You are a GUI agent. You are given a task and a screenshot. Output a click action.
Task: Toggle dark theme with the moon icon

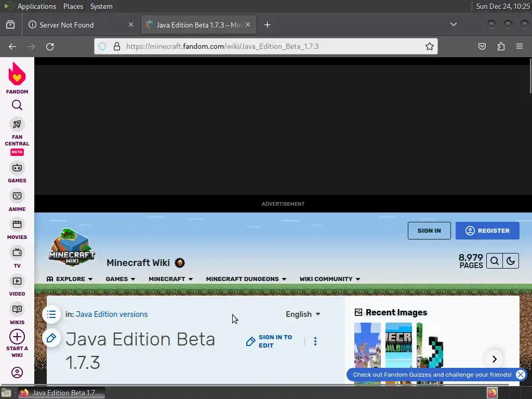[511, 261]
